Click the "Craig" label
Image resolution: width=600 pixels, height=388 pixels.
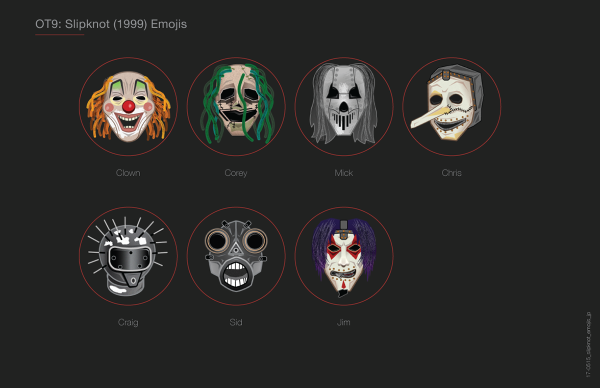coord(128,323)
